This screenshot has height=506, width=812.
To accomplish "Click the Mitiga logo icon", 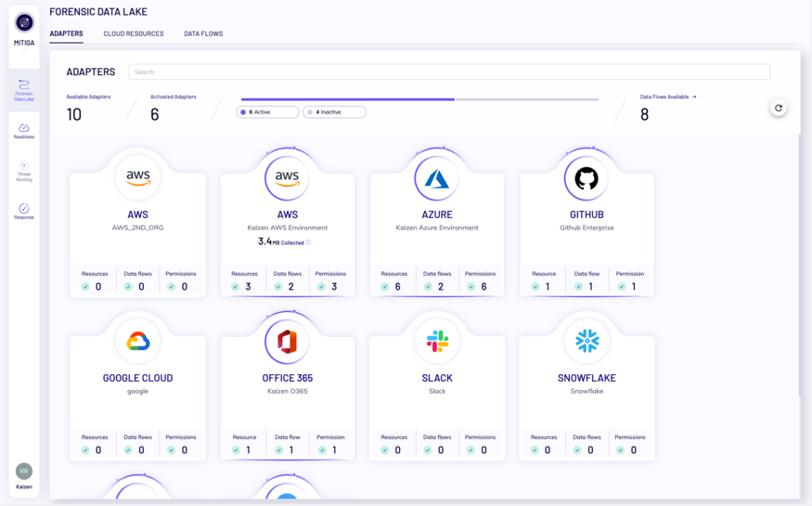I will (x=24, y=22).
